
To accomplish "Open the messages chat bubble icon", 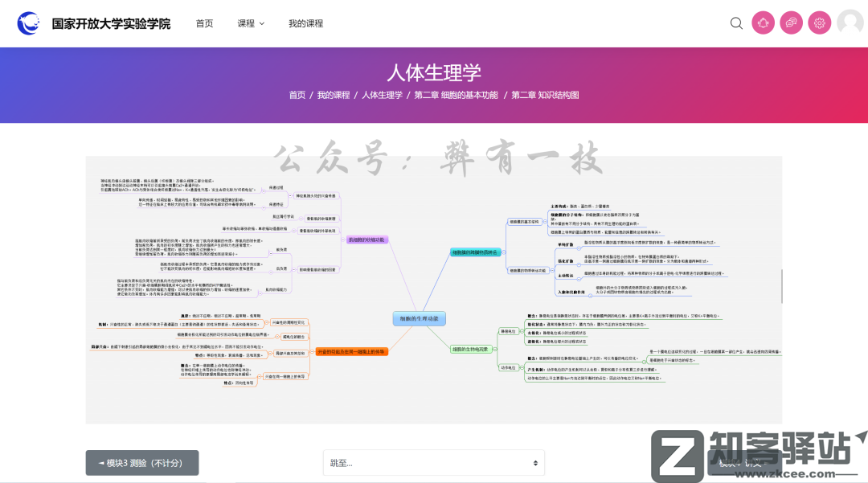I will coord(791,23).
